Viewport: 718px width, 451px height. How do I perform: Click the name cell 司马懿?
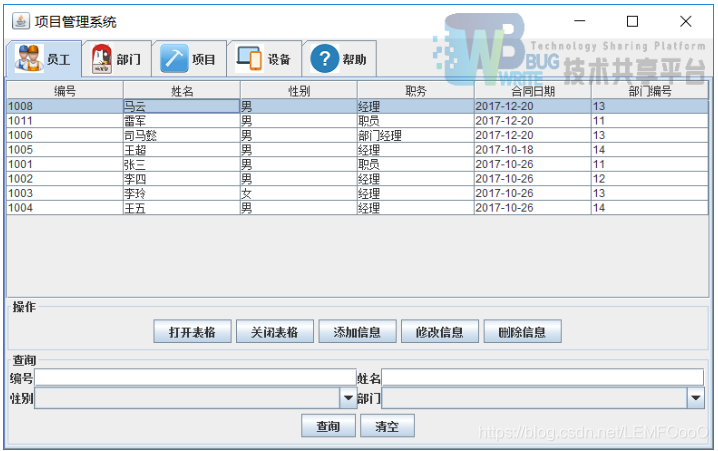182,136
